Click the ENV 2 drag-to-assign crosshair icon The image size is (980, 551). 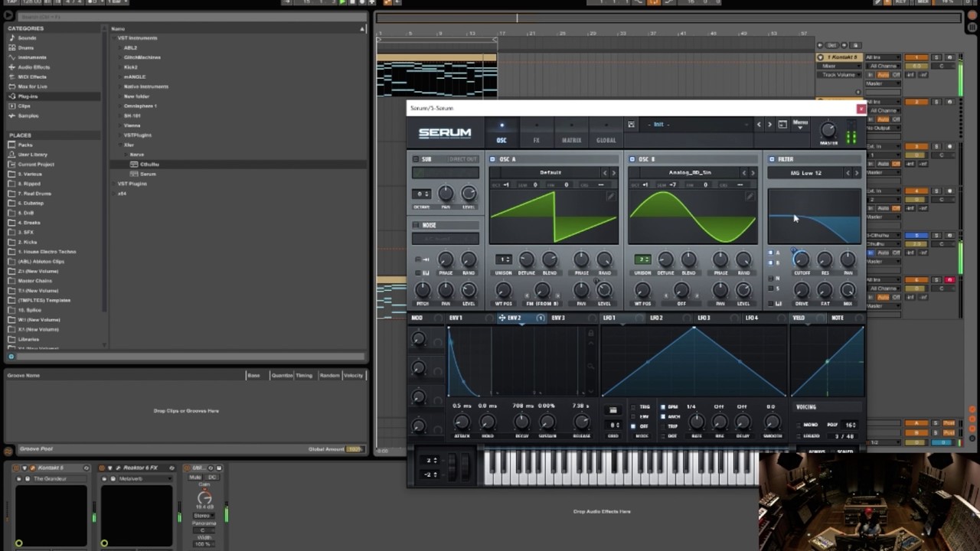[502, 318]
